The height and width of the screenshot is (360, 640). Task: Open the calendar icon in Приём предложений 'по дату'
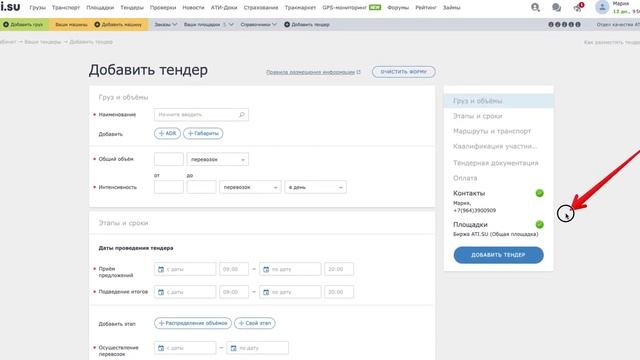point(266,269)
